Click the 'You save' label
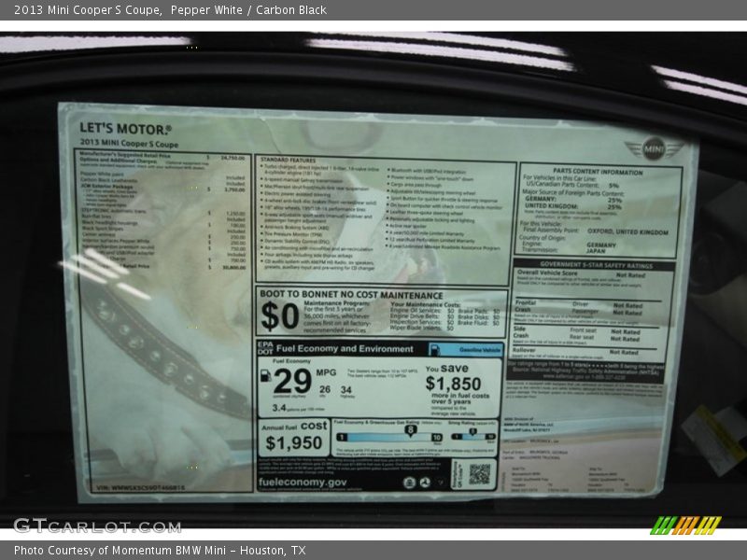The image size is (747, 560). (447, 368)
